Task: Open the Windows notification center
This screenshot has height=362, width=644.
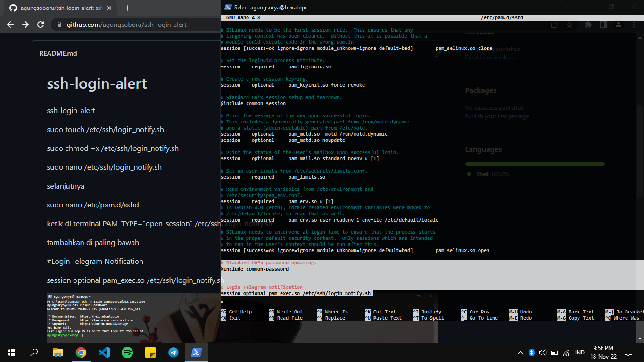Action: [x=628, y=352]
